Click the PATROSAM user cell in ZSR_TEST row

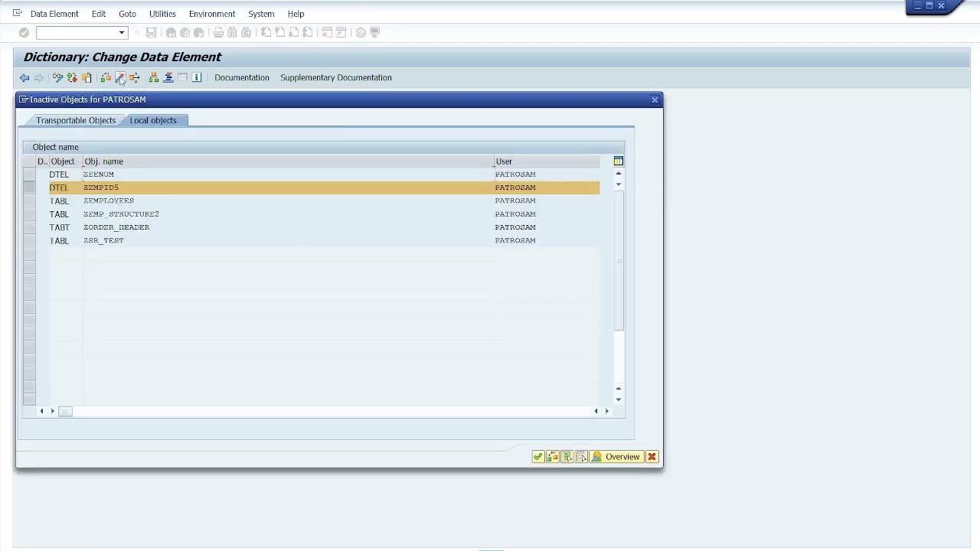547,240
